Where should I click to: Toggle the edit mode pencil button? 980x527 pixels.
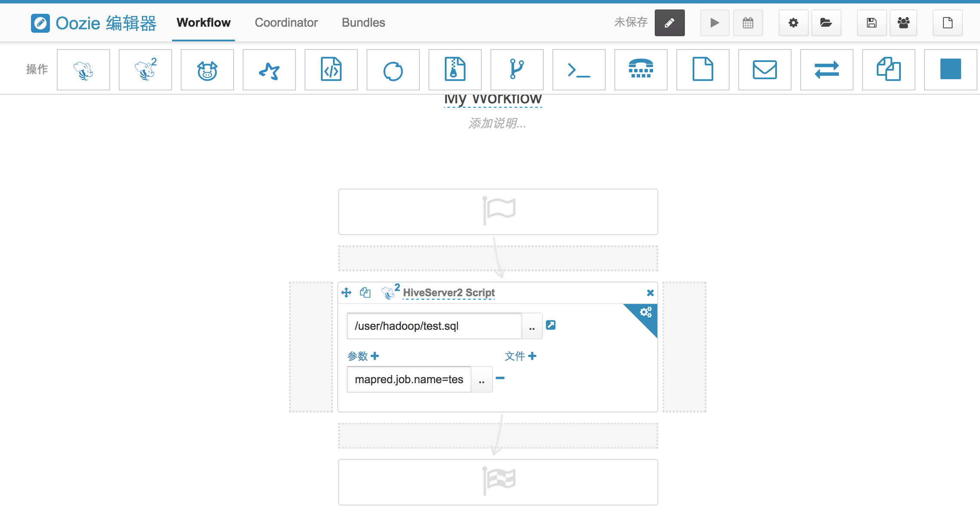[670, 23]
